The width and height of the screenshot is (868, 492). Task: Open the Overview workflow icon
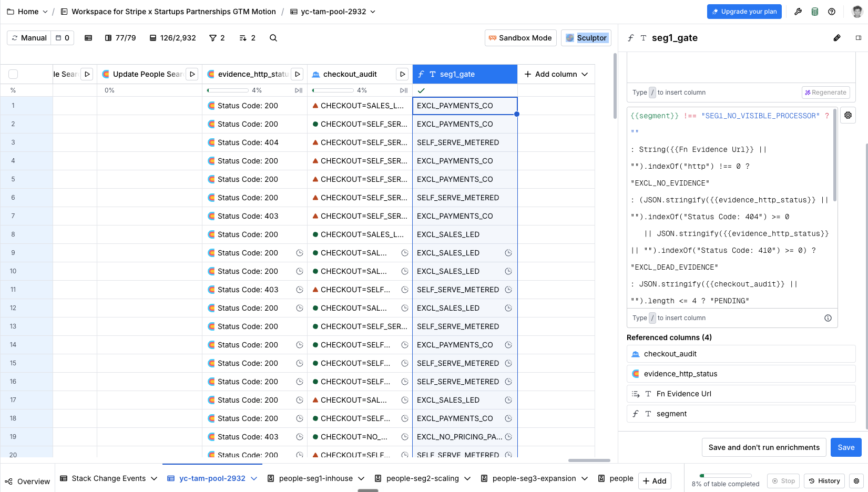[x=8, y=481]
